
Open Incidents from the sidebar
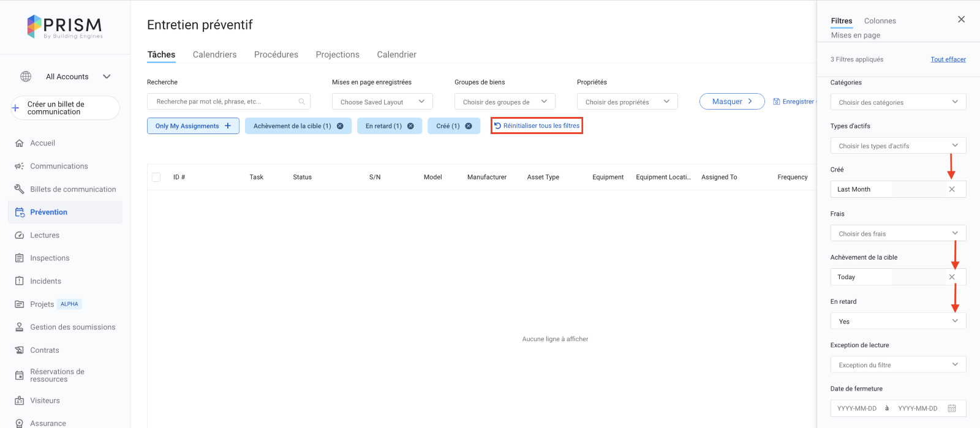coord(45,281)
